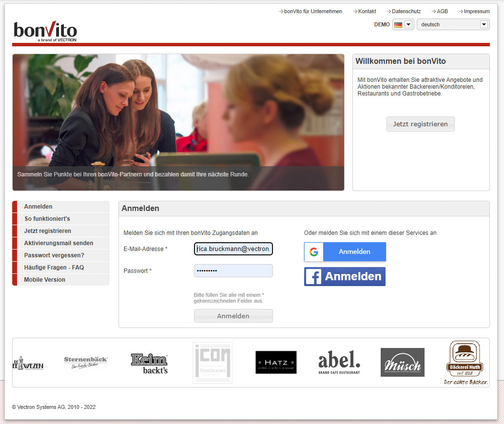Viewport: 504px width, 424px height.
Task: Click the bonVito logo
Action: 45,31
